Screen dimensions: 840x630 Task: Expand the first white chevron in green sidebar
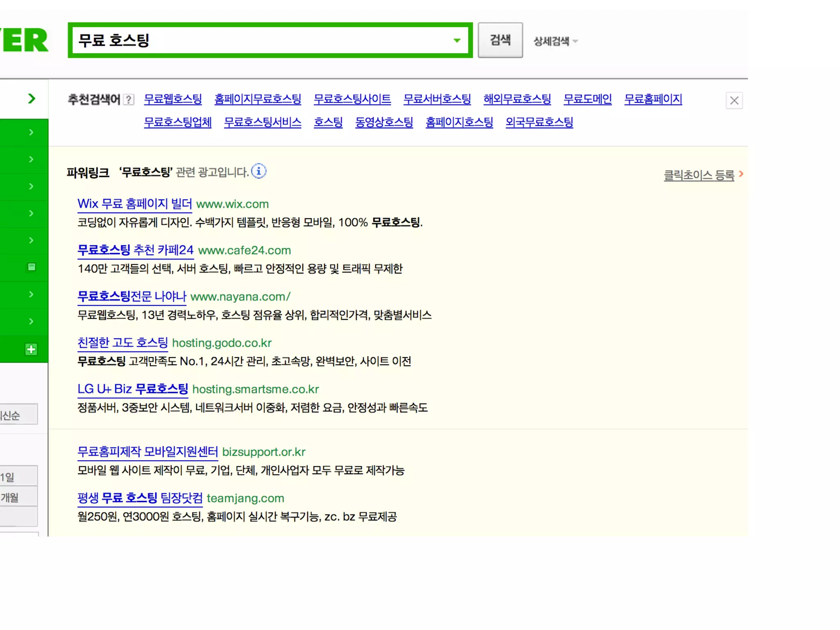31,132
